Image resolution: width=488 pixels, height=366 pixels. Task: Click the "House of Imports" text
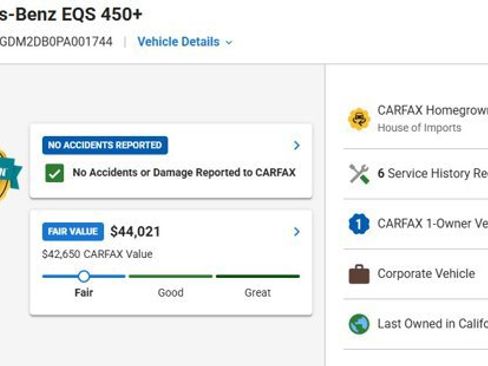419,128
